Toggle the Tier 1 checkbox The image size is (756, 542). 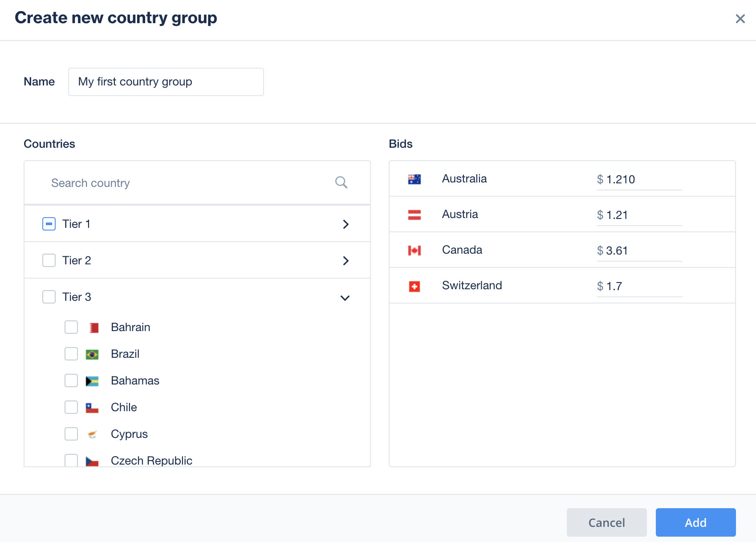pyautogui.click(x=49, y=224)
